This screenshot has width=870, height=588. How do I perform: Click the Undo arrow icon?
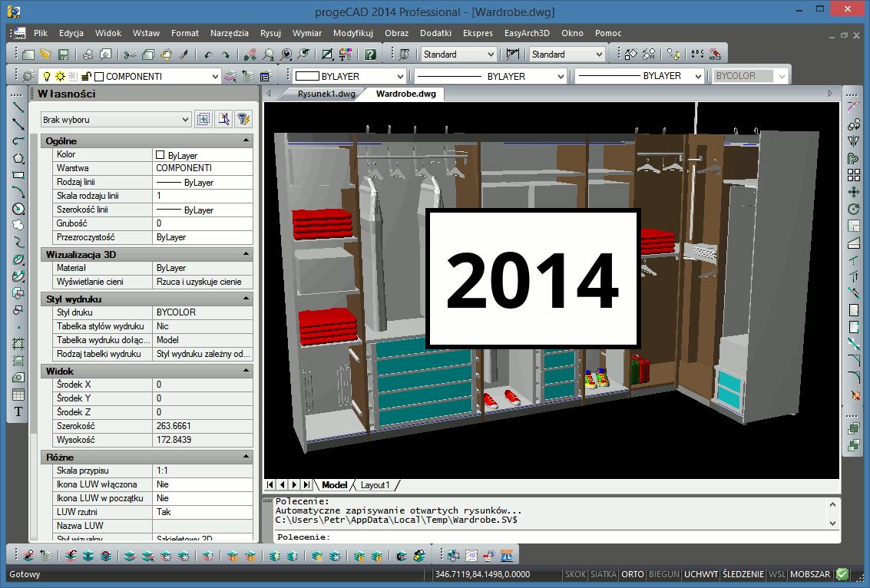tap(208, 55)
